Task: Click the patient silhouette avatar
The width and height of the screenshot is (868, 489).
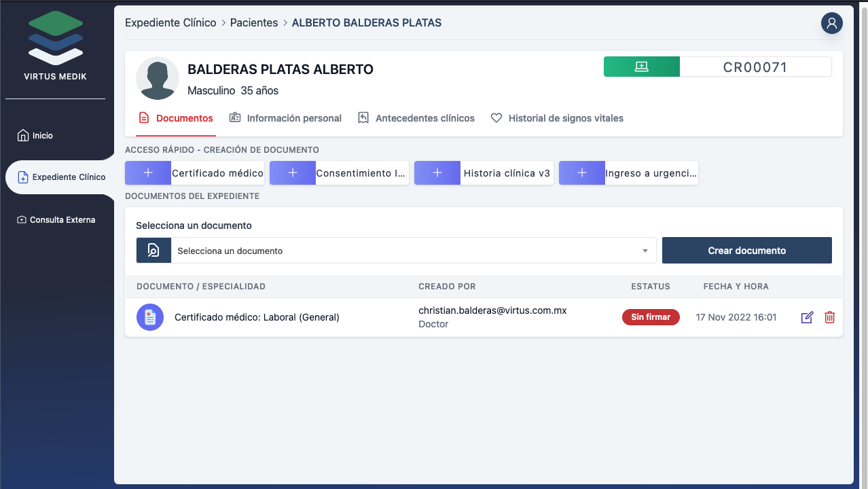Action: pos(158,78)
